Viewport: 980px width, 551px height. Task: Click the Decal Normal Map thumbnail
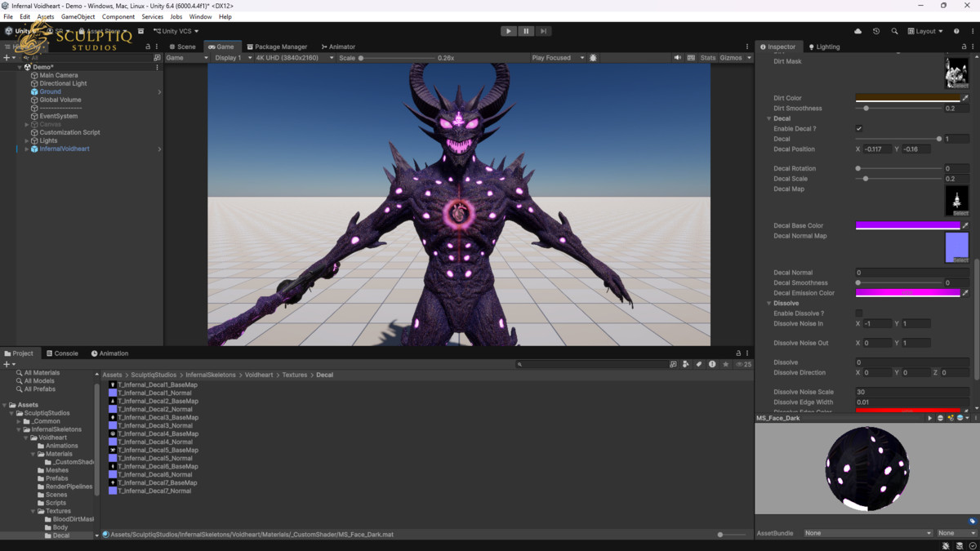[x=956, y=247]
